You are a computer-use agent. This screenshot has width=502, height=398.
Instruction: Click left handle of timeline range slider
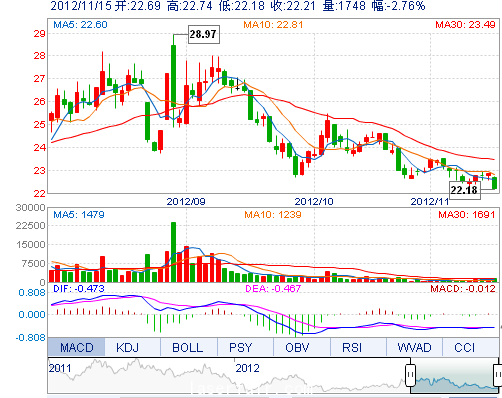click(x=410, y=375)
